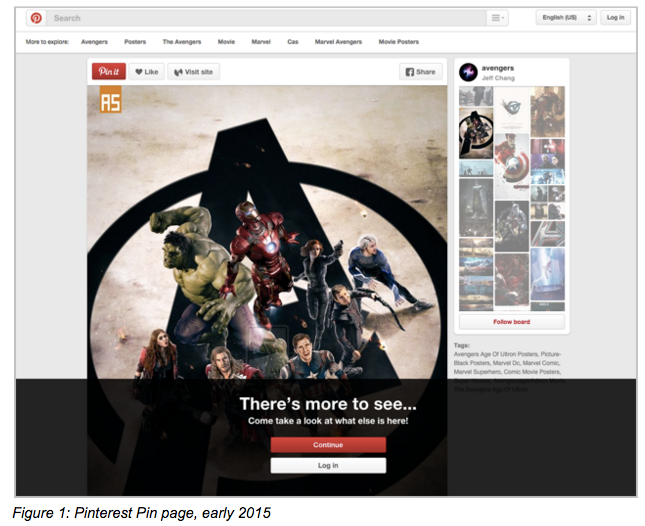Click the Log in button in header

pyautogui.click(x=615, y=18)
